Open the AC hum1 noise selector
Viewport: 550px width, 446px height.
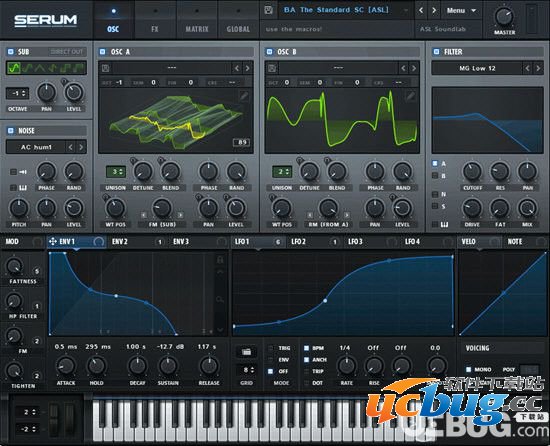(36, 147)
